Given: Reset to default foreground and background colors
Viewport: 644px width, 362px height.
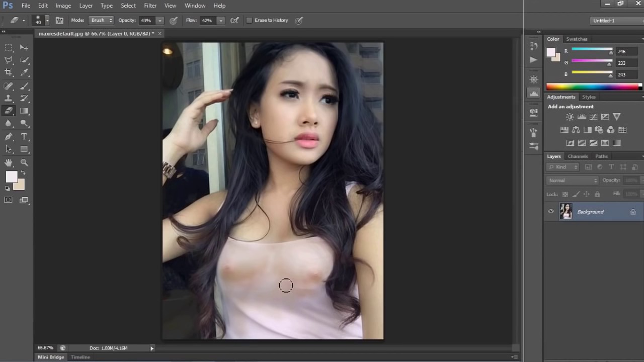Looking at the screenshot, I should 8,189.
